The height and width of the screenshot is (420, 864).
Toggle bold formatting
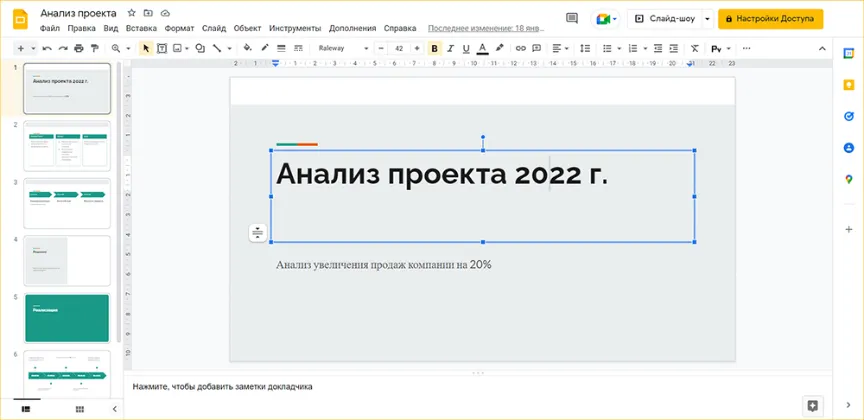coord(434,49)
